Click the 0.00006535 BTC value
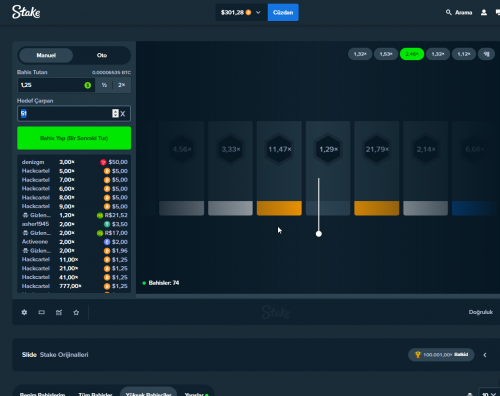This screenshot has height=396, width=500. 111,73
